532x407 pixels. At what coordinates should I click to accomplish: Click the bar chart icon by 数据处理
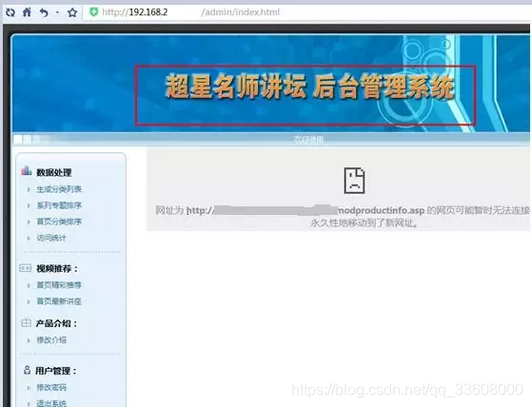[26, 171]
